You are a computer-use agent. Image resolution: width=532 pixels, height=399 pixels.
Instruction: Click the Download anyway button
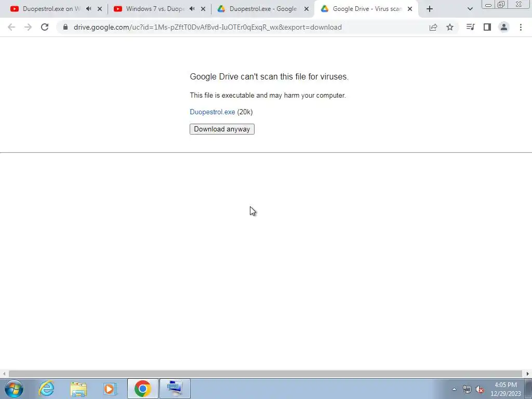click(x=222, y=129)
